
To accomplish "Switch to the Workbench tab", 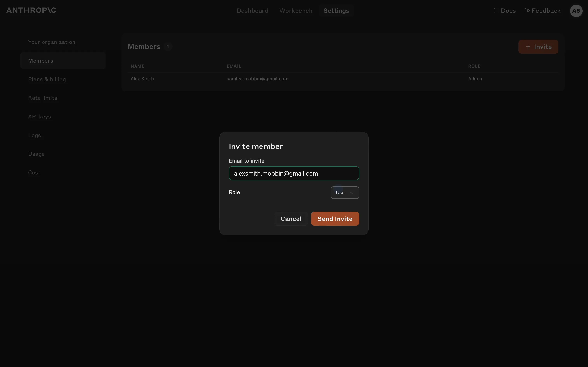I will (296, 11).
